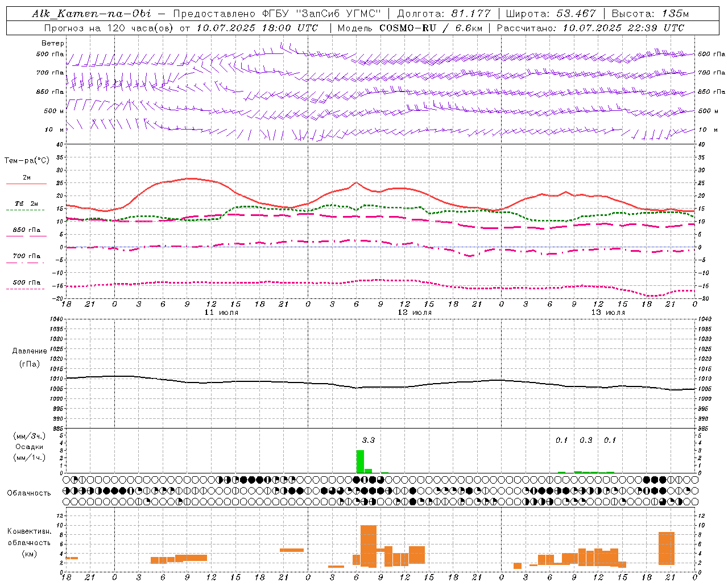Screen dimensions: 728x582
Task: Click the Долгота: 81.177 value
Action: pyautogui.click(x=444, y=14)
